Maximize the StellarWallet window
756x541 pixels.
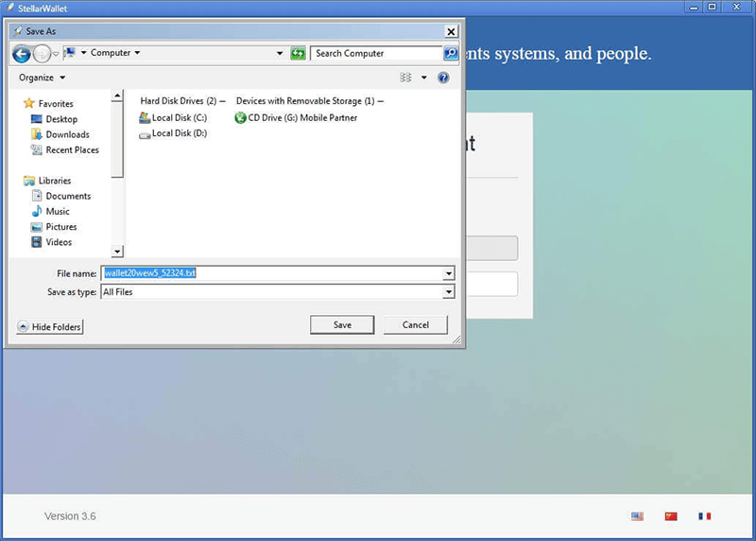[713, 7]
